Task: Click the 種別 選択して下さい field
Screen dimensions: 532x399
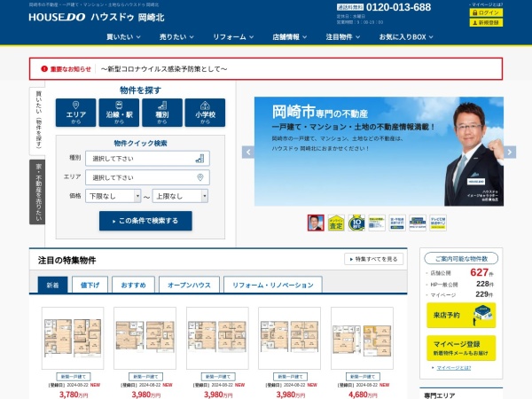Action: point(147,159)
